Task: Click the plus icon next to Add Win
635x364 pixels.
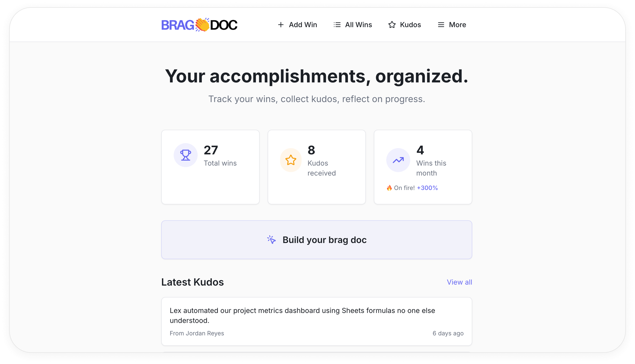Action: point(281,24)
